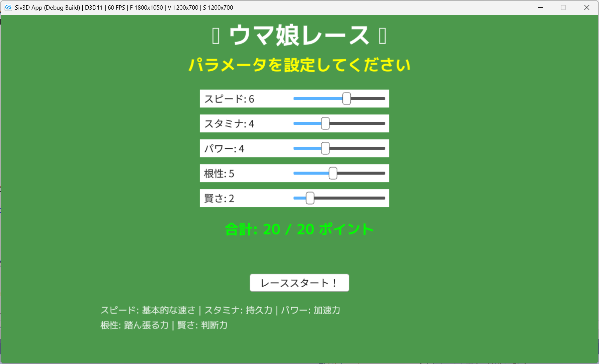Click the green 合計: 20 / 20 ポイント text
The height and width of the screenshot is (364, 599).
click(299, 229)
